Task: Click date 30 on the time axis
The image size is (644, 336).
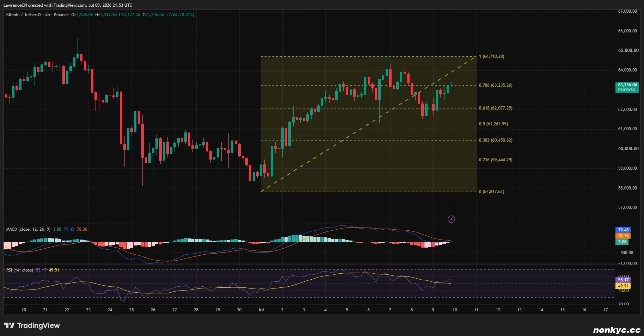Action: point(239,310)
